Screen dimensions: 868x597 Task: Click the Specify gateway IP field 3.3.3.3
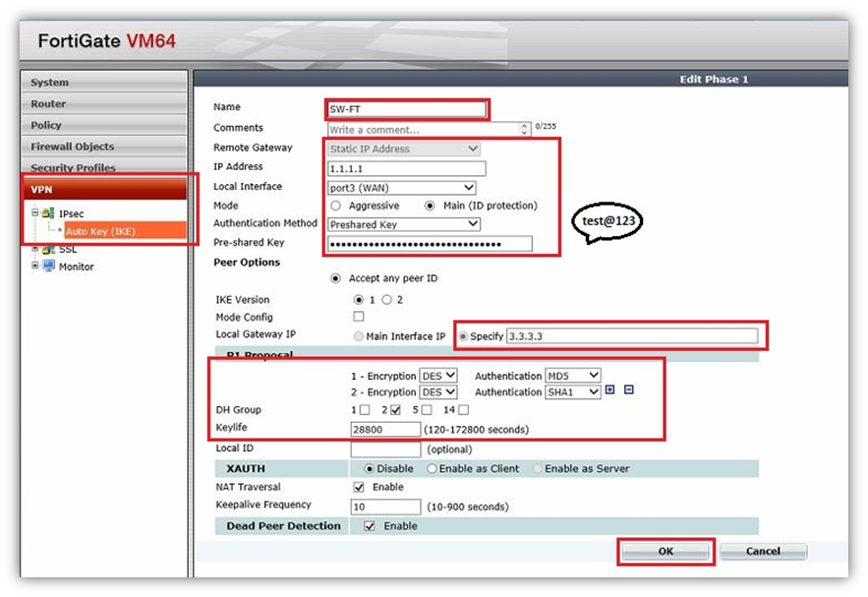(x=632, y=336)
